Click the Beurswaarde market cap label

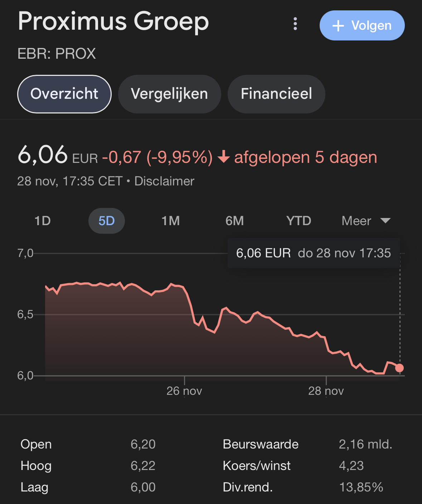pos(261,444)
